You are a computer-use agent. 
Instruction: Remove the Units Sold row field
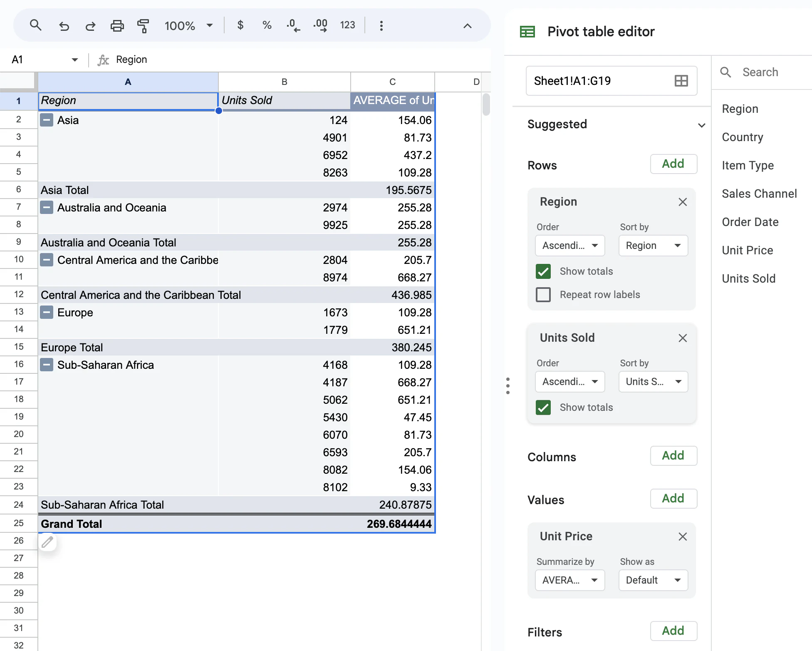pyautogui.click(x=683, y=338)
